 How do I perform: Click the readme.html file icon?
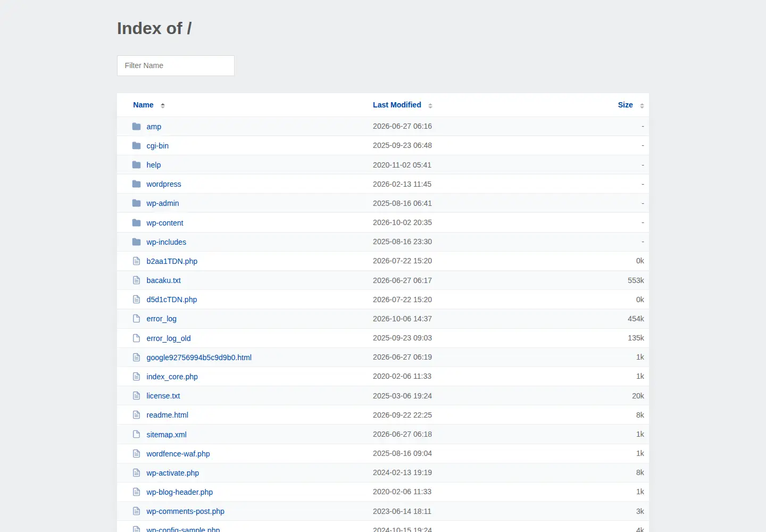pyautogui.click(x=137, y=415)
